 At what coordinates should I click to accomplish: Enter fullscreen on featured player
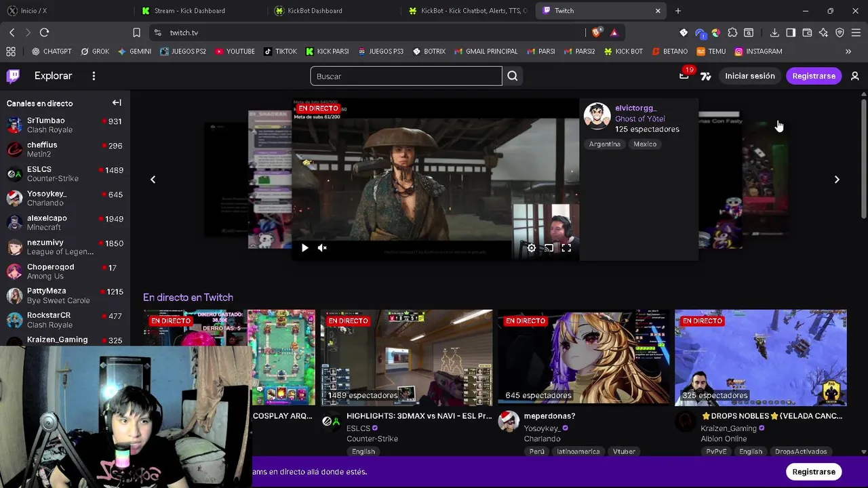[566, 248]
